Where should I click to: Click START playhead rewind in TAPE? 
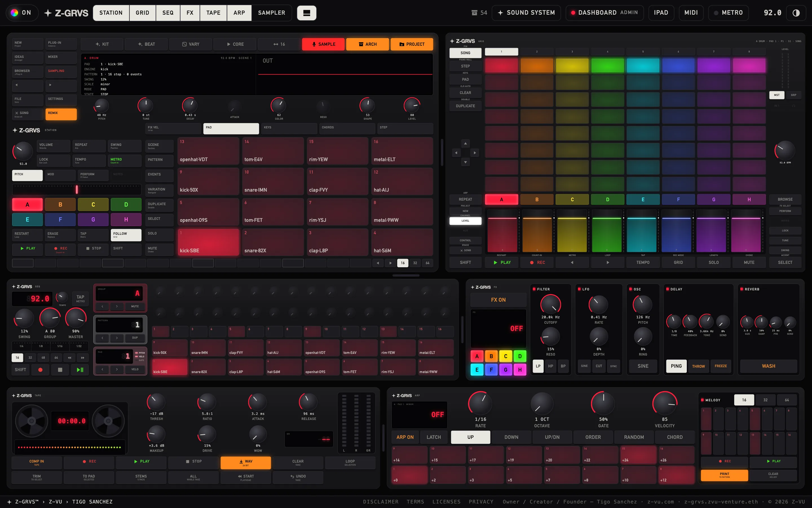pyautogui.click(x=246, y=478)
